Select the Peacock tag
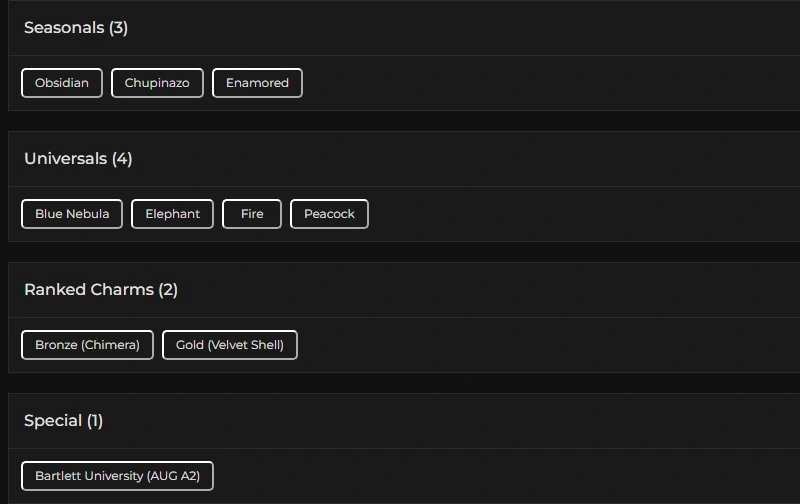The height and width of the screenshot is (504, 800). 329,214
